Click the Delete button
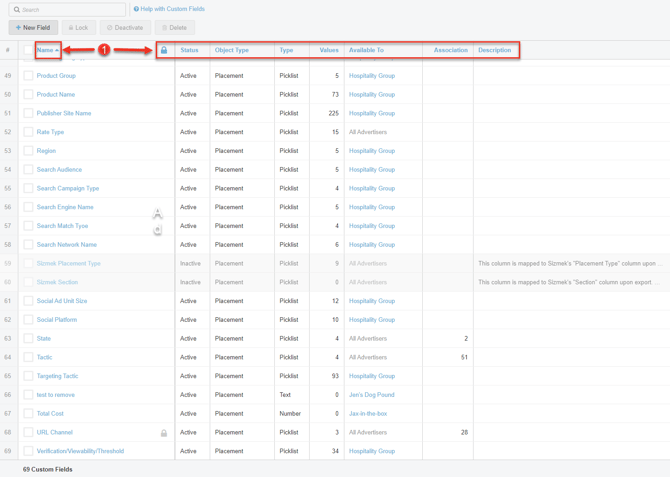 [x=175, y=27]
